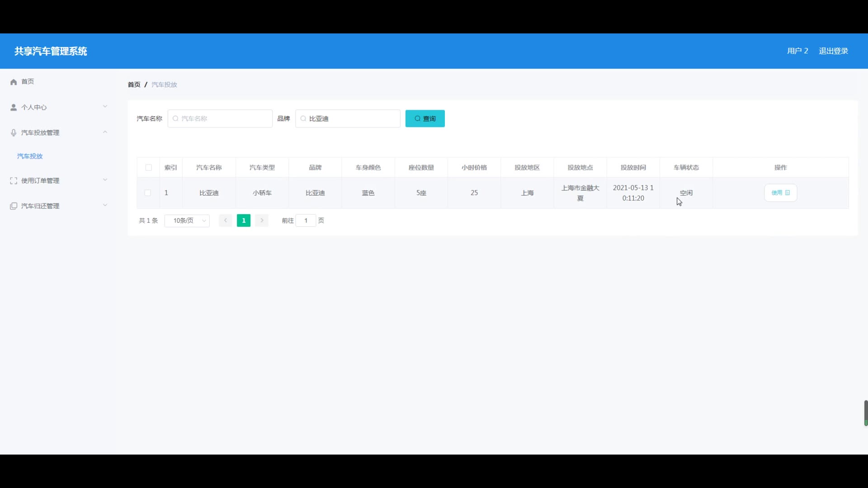Collapse the 汽车投放管理 menu chevron
Viewport: 868px width, 488px height.
(105, 132)
